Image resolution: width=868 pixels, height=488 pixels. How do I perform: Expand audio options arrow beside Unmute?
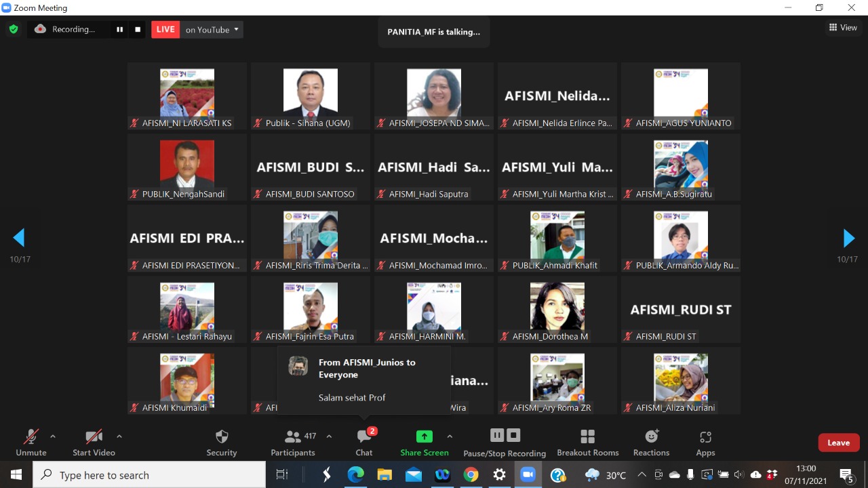53,436
